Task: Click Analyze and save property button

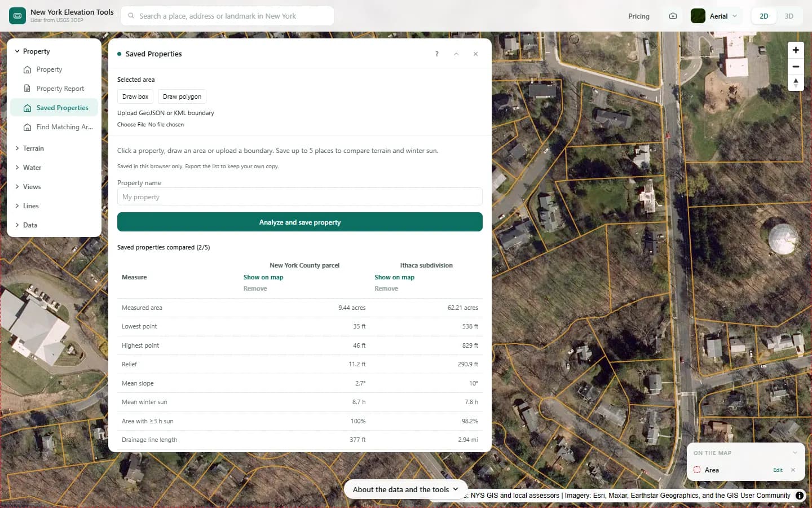Action: point(300,222)
